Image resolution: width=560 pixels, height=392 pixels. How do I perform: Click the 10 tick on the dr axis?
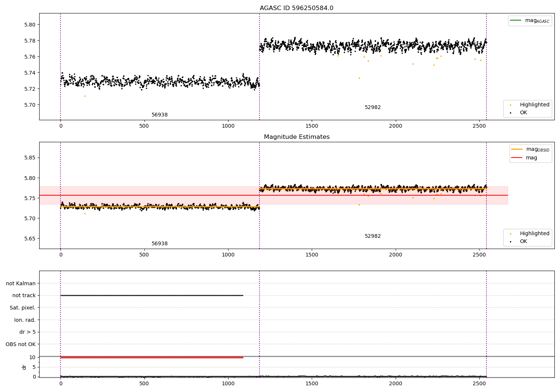pyautogui.click(x=32, y=357)
